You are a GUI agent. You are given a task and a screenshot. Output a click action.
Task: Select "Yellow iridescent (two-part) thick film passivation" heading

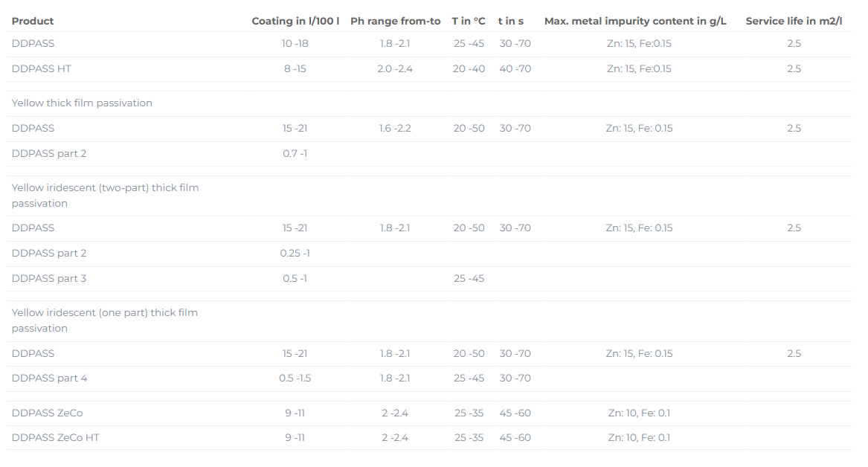105,196
